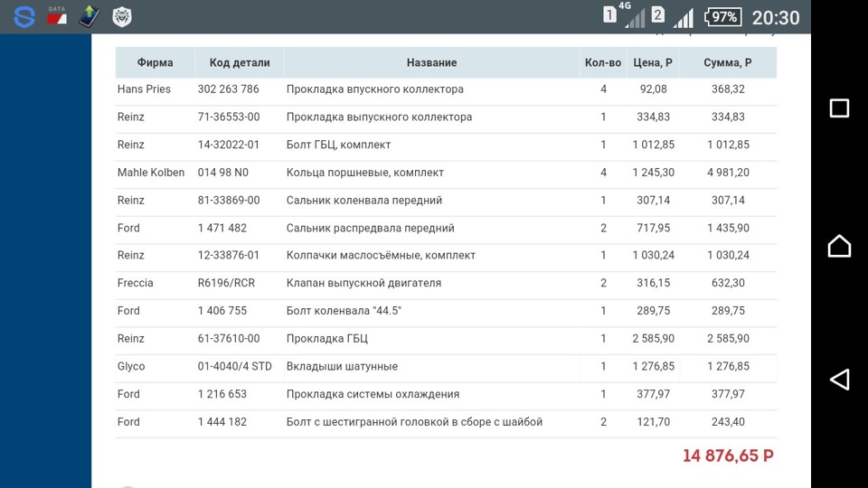Select Прокладка ГБЦ name
Screen dimensions: 868x488
(x=326, y=338)
